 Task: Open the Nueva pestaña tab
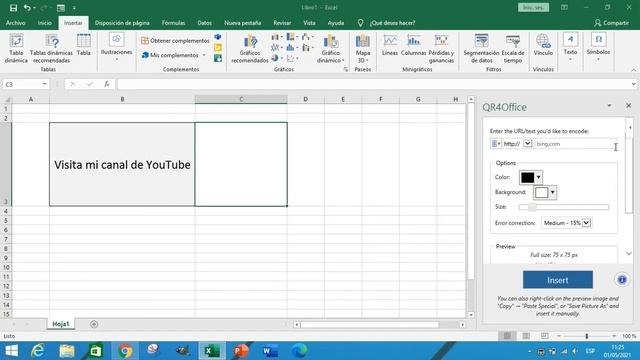tap(242, 23)
